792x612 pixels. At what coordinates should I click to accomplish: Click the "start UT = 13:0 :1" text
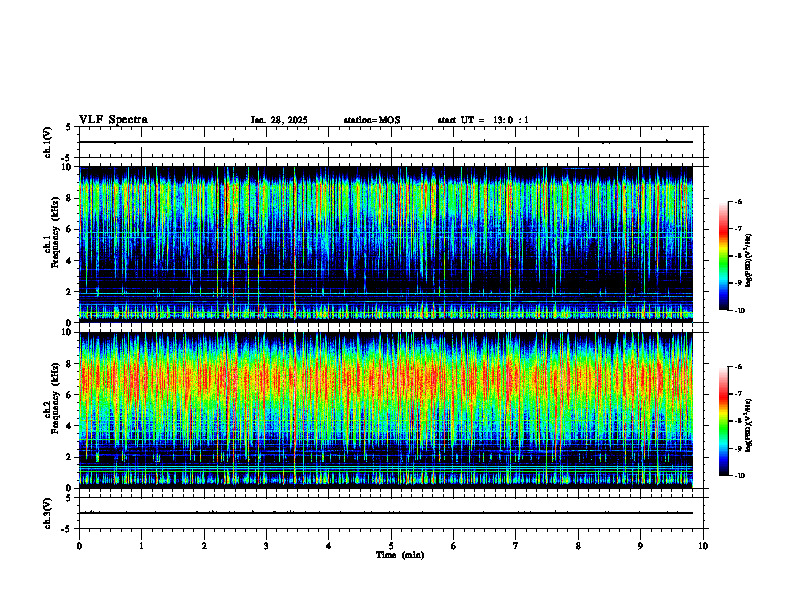(483, 120)
